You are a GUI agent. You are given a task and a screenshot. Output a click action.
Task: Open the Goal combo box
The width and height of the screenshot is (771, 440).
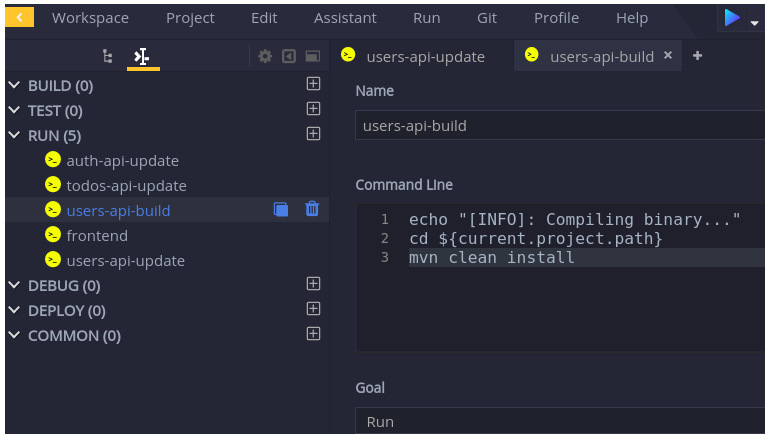coord(560,422)
